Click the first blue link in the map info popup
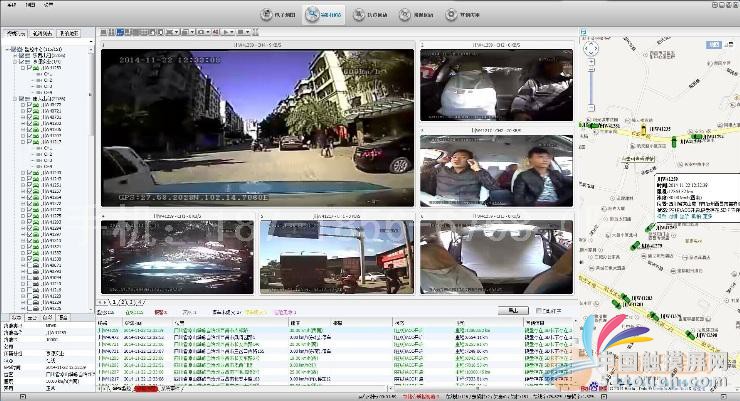 tap(662, 216)
